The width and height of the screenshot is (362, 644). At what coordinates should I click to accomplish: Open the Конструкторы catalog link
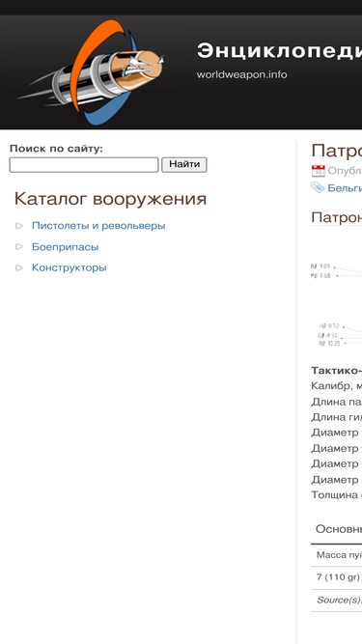[69, 267]
